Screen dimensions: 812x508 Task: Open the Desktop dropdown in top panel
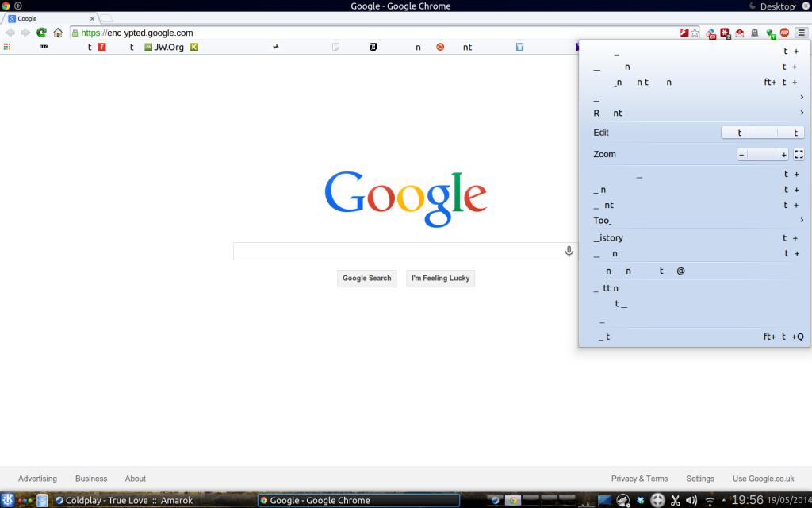(777, 6)
